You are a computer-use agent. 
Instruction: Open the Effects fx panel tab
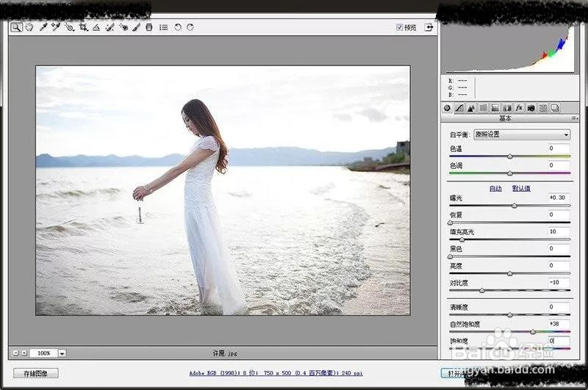519,108
